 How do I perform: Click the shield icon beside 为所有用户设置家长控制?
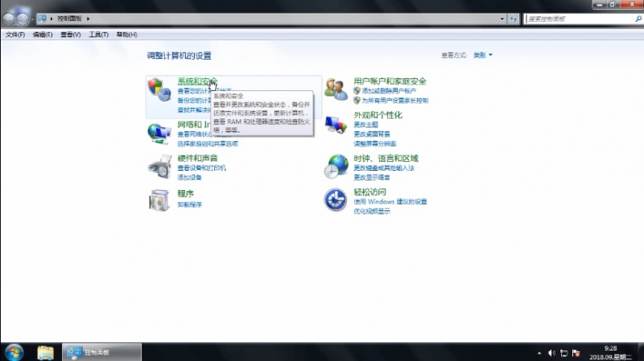click(x=357, y=100)
